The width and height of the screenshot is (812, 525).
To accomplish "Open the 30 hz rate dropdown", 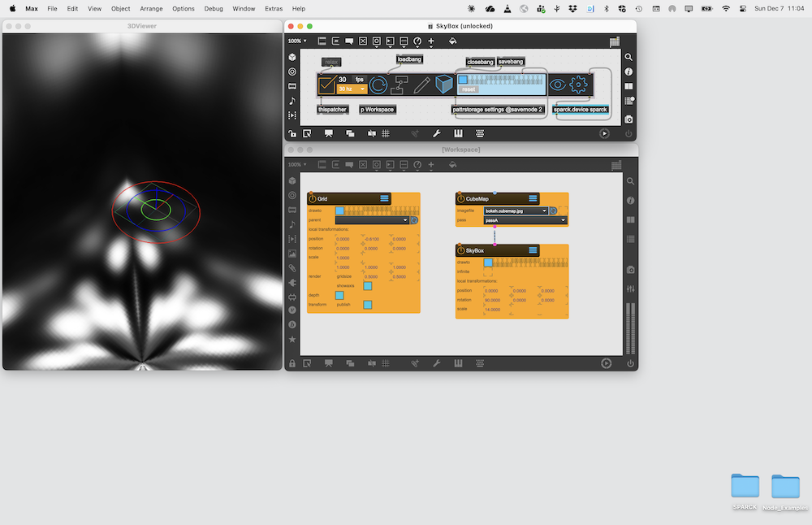I will pyautogui.click(x=352, y=89).
